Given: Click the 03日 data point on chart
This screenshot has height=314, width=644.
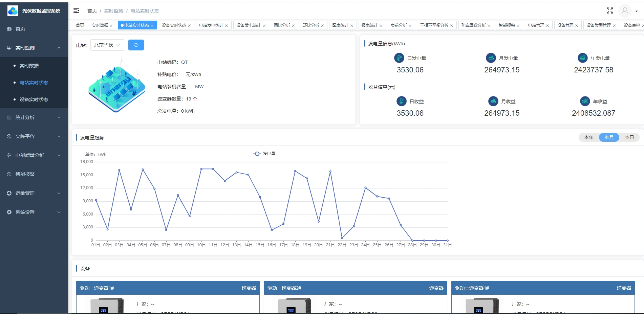Looking at the screenshot, I should click(119, 170).
